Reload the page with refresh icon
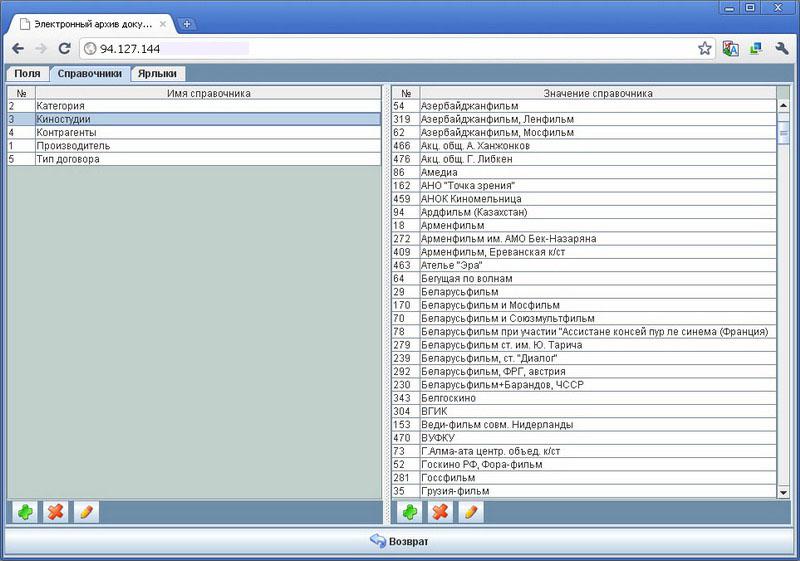This screenshot has width=800, height=561. point(64,48)
